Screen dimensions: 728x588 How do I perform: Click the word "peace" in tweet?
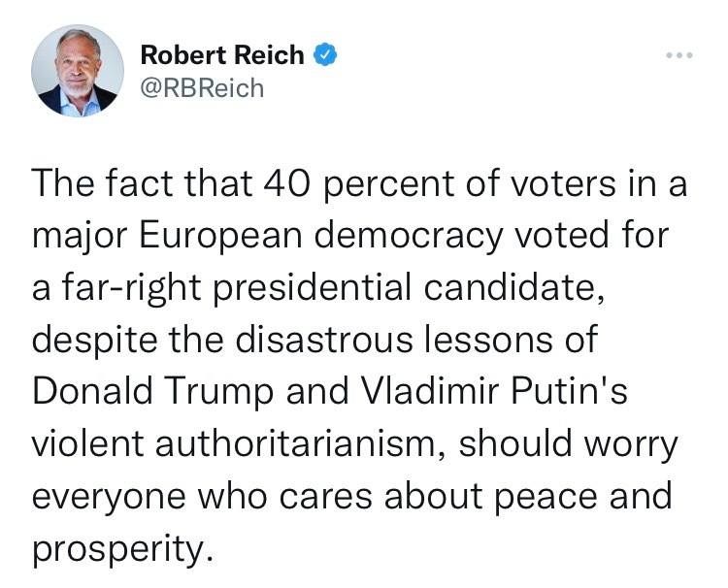tap(546, 496)
